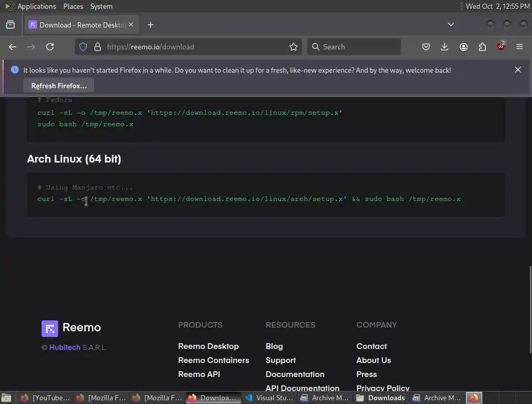Screen dimensions: 532x404
Task: Open Firefox View button
Action: point(10,25)
